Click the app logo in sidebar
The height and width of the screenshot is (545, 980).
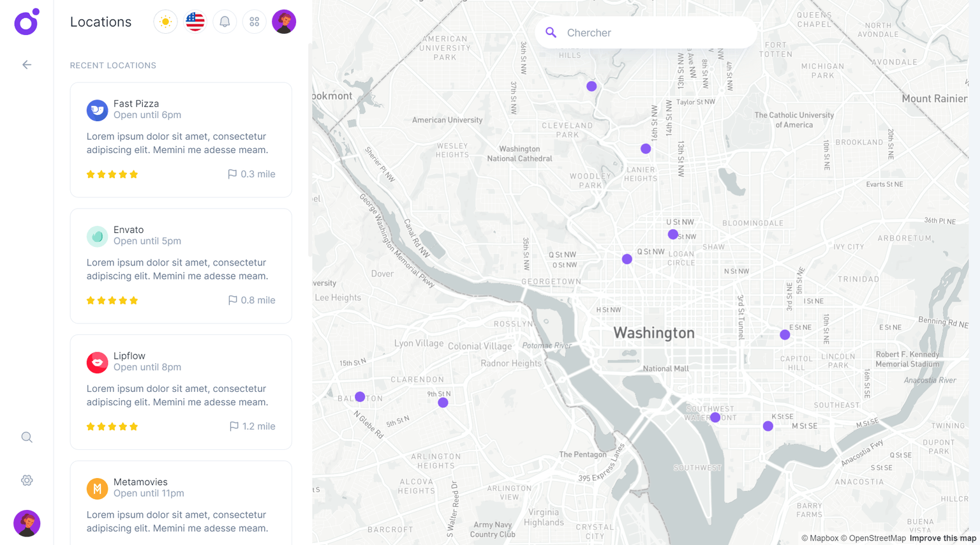[26, 22]
